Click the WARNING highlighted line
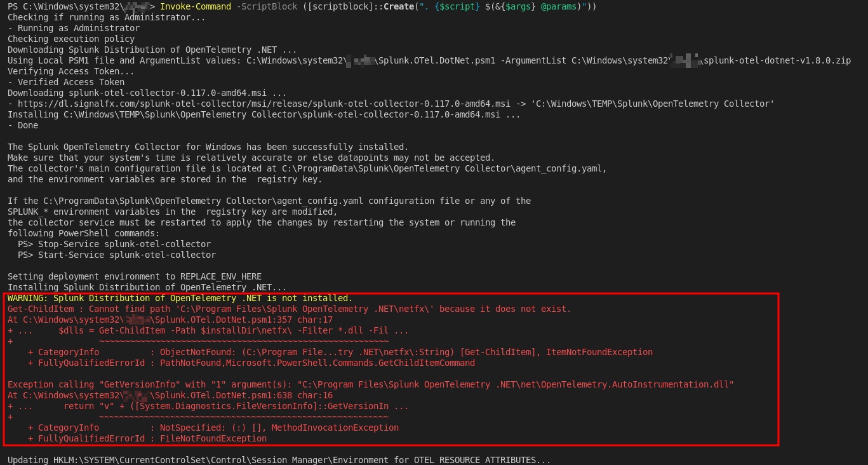The width and height of the screenshot is (868, 465). pyautogui.click(x=180, y=298)
